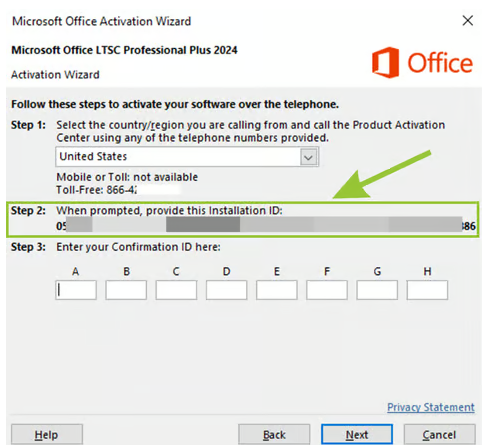Click Next to continue activation
Screen dimensions: 483x445
pos(357,435)
